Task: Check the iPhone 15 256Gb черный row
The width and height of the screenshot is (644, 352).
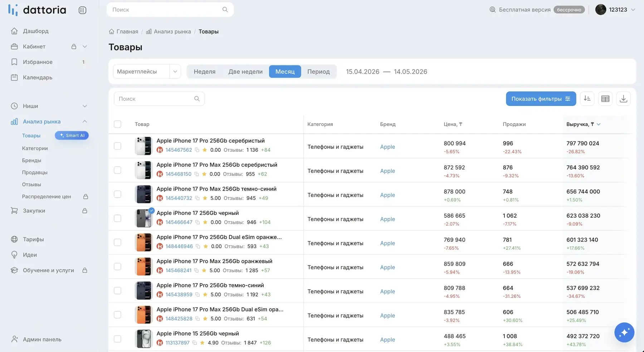Action: pyautogui.click(x=117, y=339)
